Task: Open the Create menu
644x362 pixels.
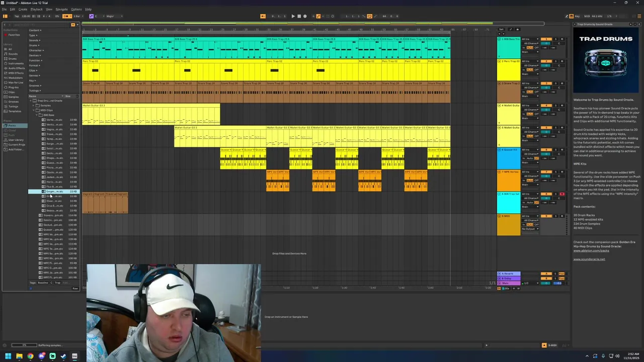Action: 23,9
